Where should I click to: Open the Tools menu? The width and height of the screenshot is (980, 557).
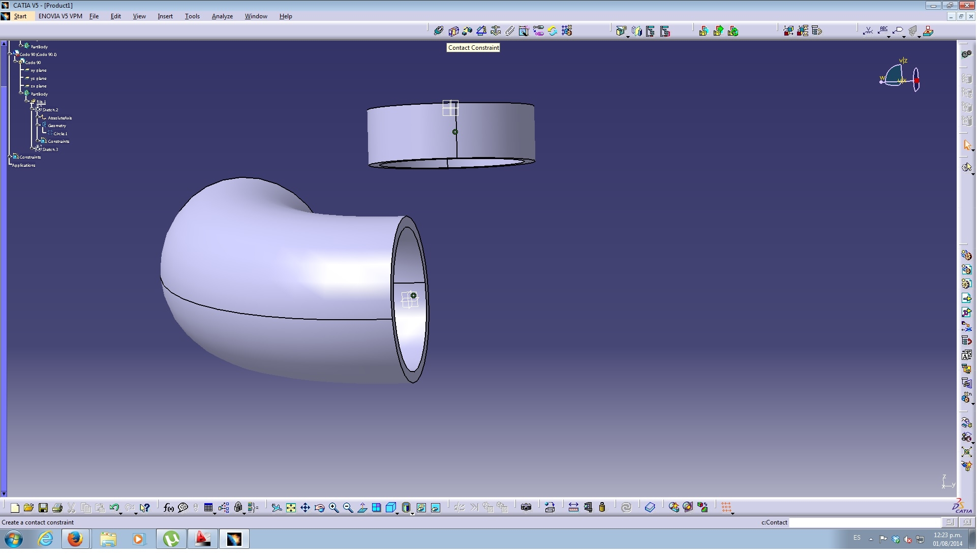point(192,16)
